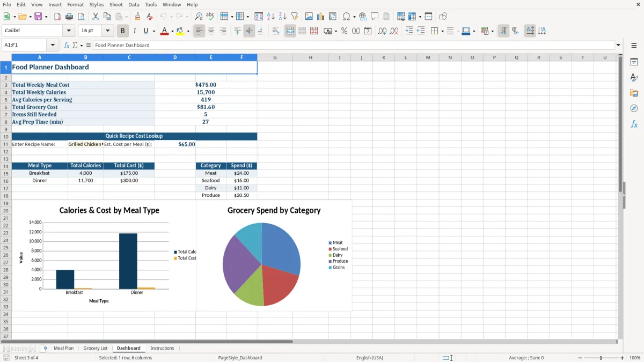Image resolution: width=644 pixels, height=362 pixels.
Task: Open the Function Wizard fx icon
Action: (x=67, y=46)
